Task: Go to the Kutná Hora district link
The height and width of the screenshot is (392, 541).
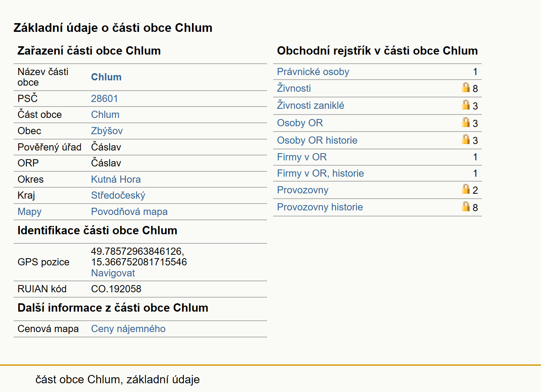Action: tap(116, 179)
